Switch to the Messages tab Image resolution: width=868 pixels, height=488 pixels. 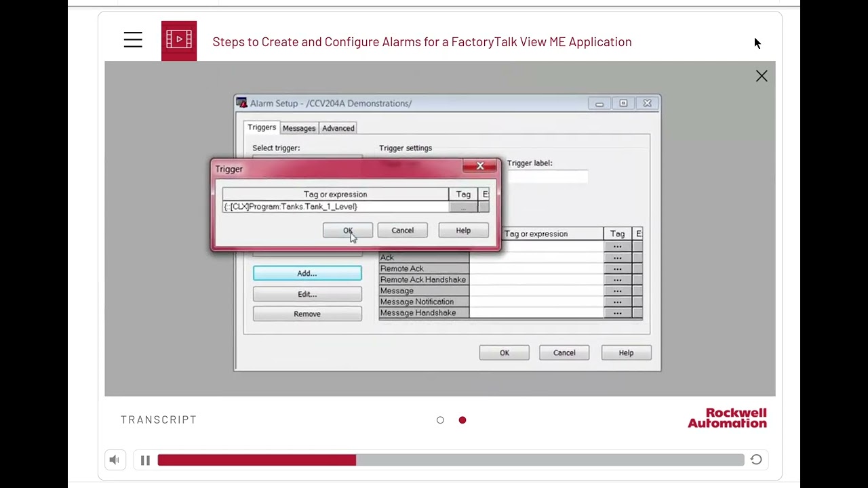[x=299, y=128]
